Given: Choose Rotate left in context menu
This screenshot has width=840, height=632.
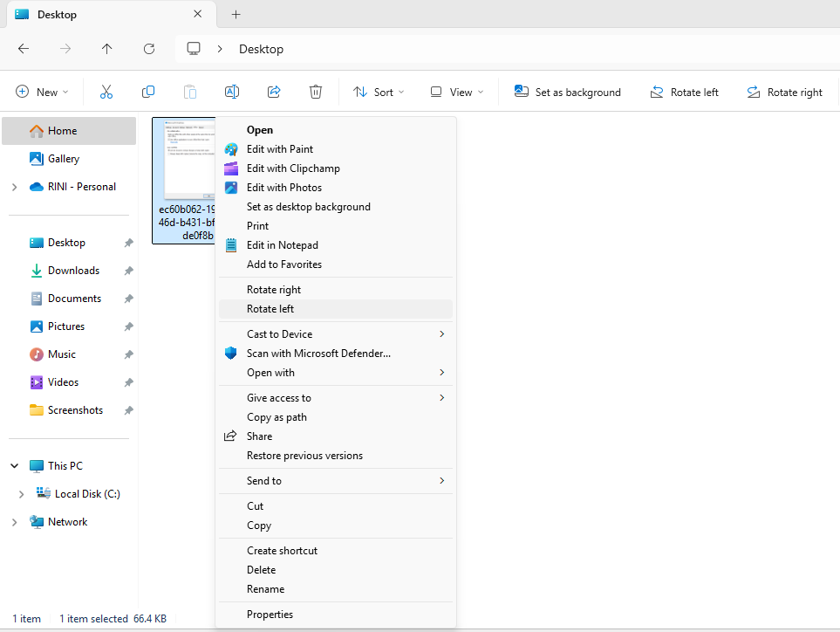Looking at the screenshot, I should click(x=270, y=309).
